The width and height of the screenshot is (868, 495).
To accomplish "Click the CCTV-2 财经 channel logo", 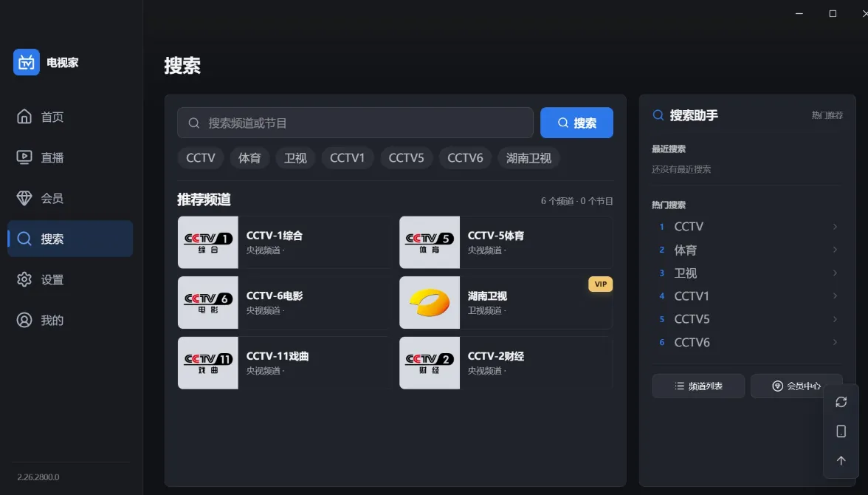I will click(430, 363).
